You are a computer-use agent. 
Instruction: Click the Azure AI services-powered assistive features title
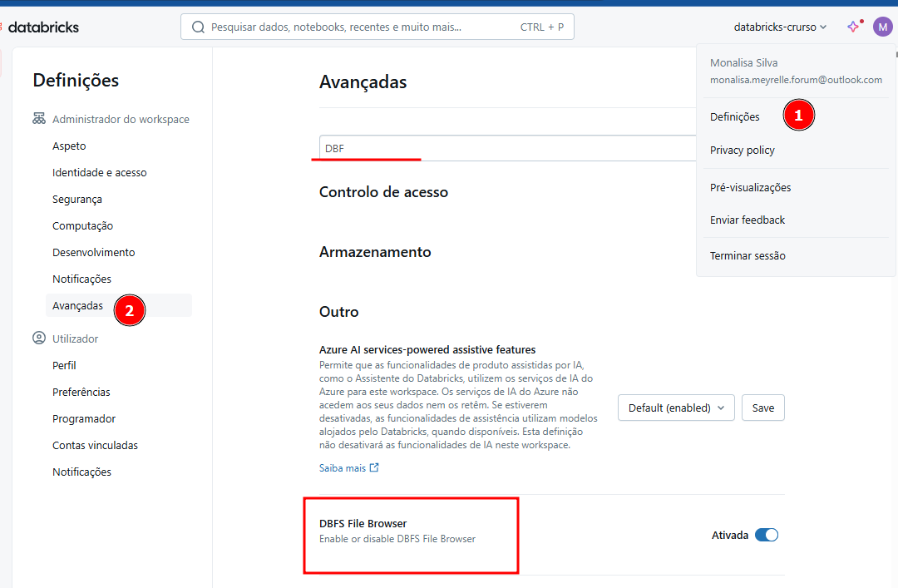pyautogui.click(x=427, y=349)
